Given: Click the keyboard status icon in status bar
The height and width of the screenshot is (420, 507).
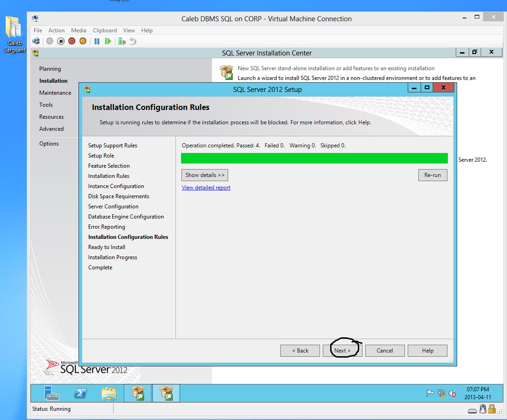Looking at the screenshot, I should tap(472, 411).
